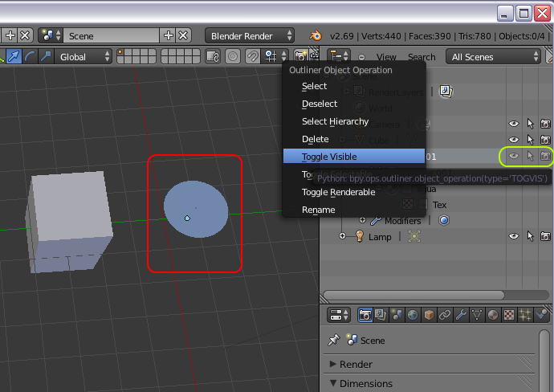Add a new scene with plus button

[x=168, y=35]
